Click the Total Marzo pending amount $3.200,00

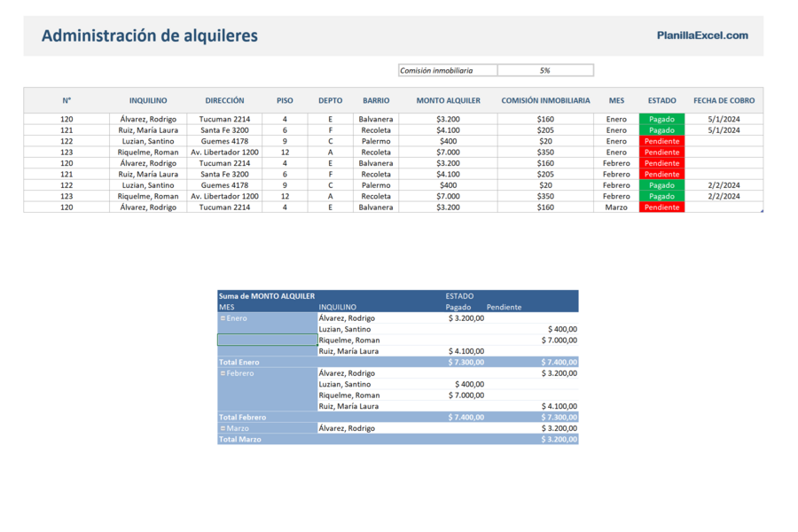(x=559, y=439)
